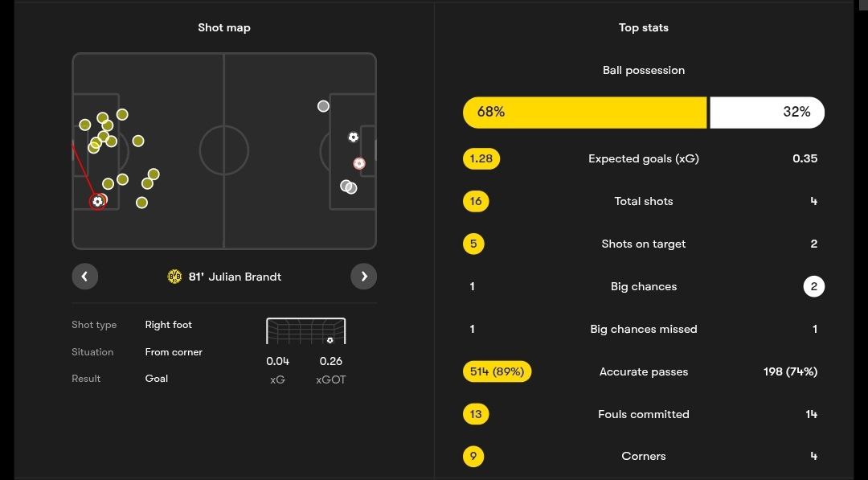Select the white football goal icon near right penalty area
This screenshot has width=868, height=480.
point(353,137)
